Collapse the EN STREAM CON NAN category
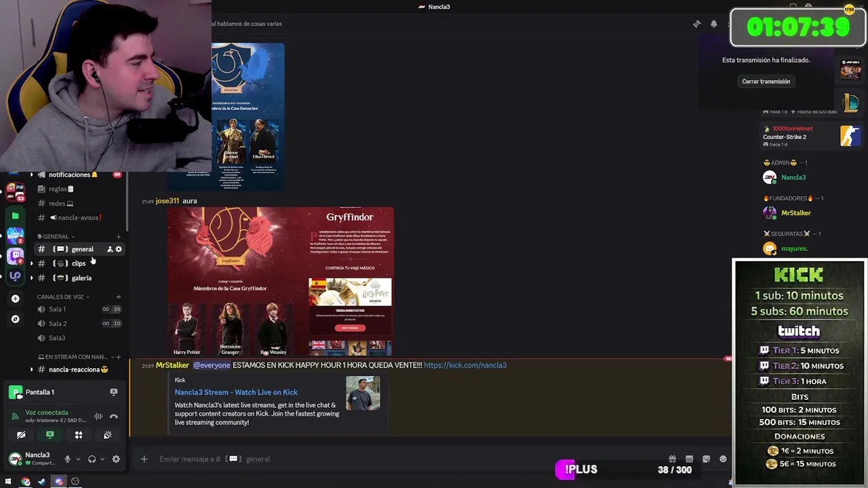The image size is (868, 488). [75, 357]
